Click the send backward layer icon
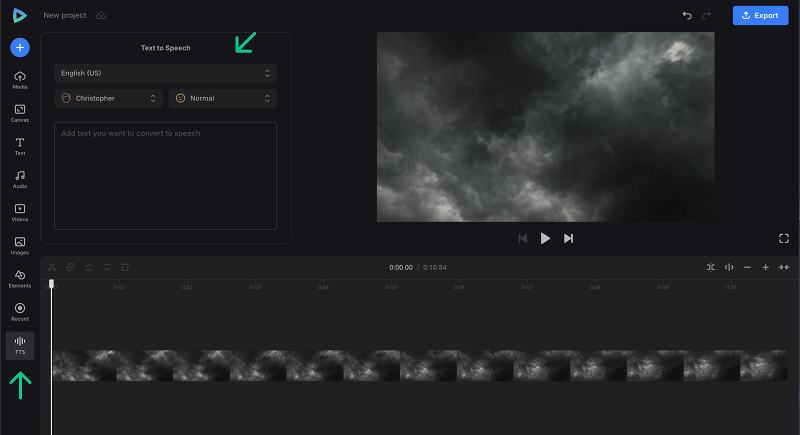 point(107,267)
